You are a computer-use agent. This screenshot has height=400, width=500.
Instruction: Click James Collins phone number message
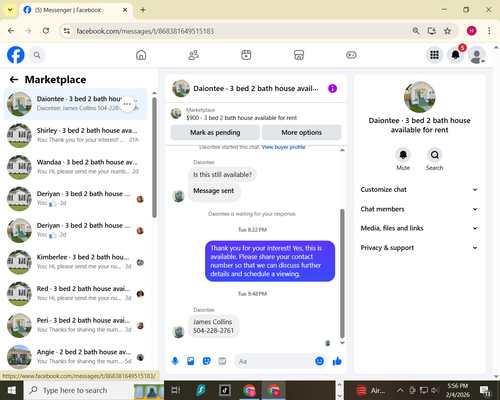point(213,326)
